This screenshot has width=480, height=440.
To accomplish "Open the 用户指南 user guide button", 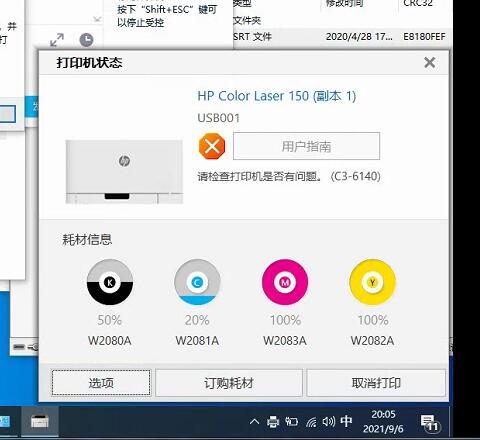I will (x=306, y=146).
